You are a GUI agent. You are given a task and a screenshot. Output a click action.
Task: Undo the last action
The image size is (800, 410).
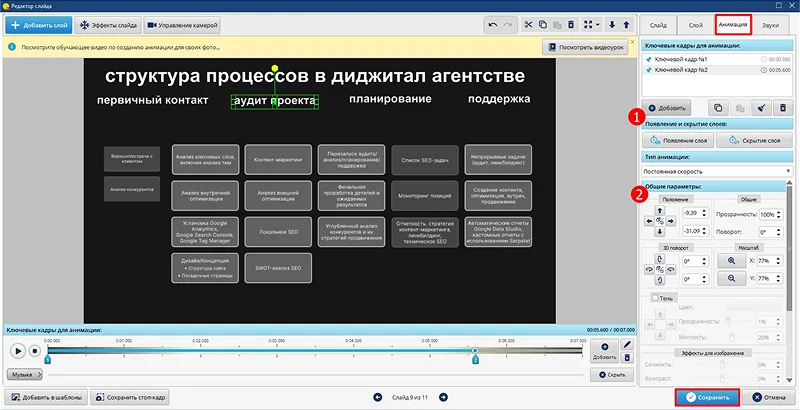coord(492,25)
